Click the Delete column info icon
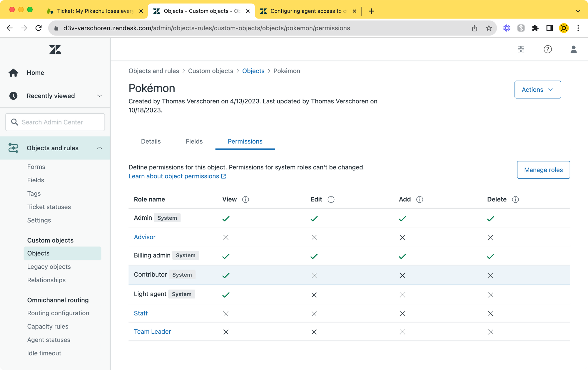Viewport: 588px width, 370px height. click(x=515, y=199)
